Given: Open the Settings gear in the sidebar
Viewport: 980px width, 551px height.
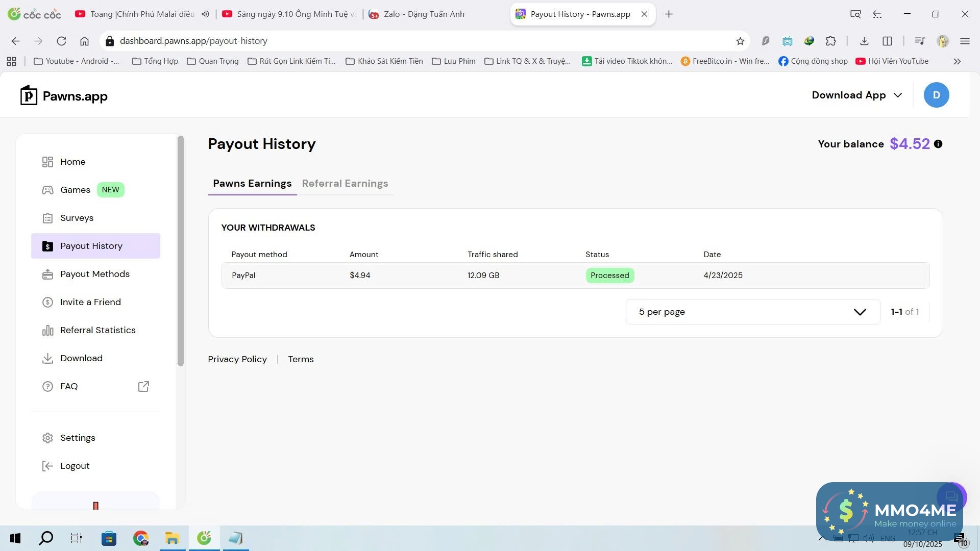Looking at the screenshot, I should pyautogui.click(x=47, y=438).
